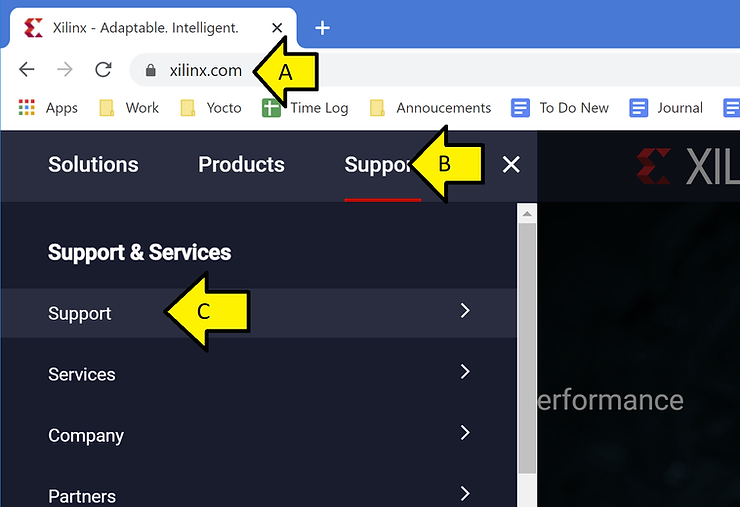Screen dimensions: 740x507
Task: Close the Xilinx navigation menu
Action: point(511,165)
